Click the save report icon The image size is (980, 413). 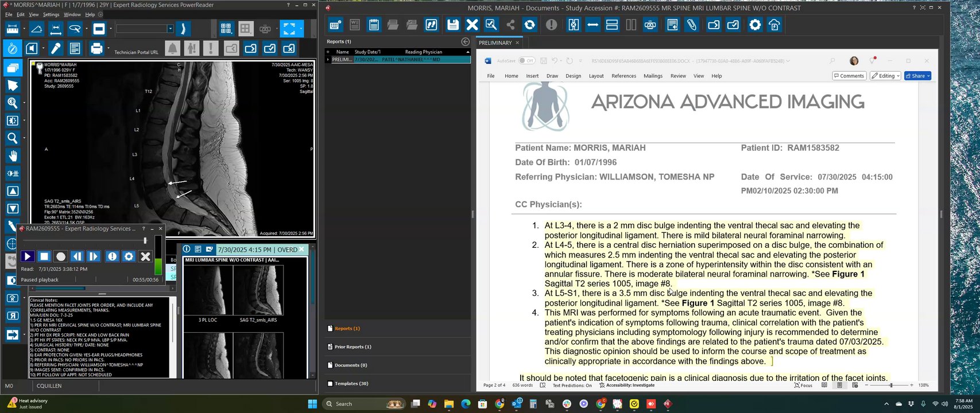453,25
